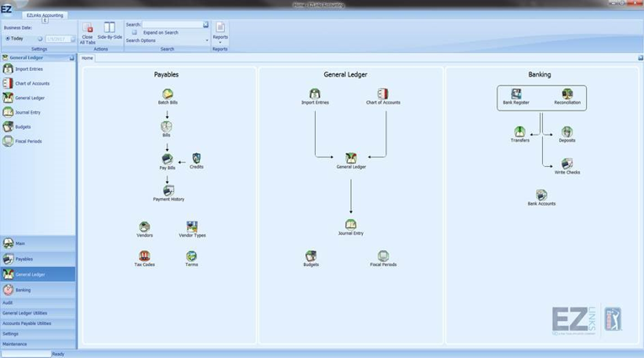Open the General Ledger icon in center panel
Viewport: 644px width, 358px height.
click(351, 161)
